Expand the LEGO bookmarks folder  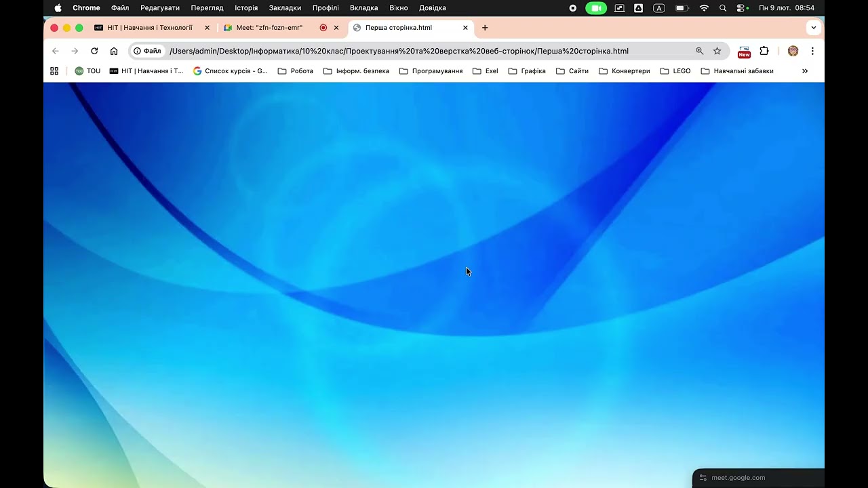click(675, 70)
